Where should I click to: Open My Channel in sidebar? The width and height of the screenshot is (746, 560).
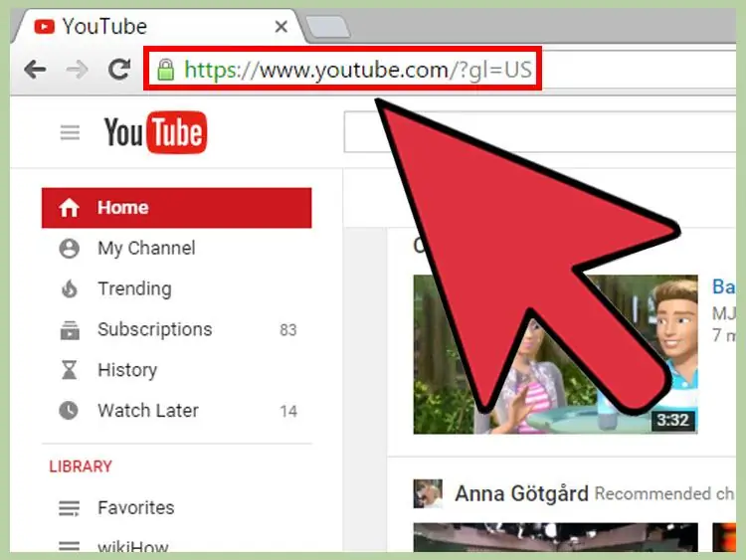pos(176,249)
